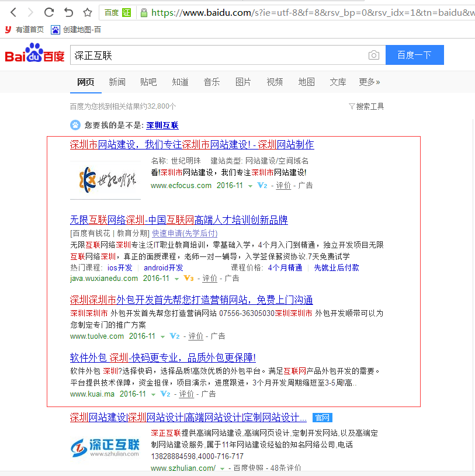This screenshot has height=476, width=475.
Task: Open 软件外包 深圳-快码 result title
Action: coord(163,357)
